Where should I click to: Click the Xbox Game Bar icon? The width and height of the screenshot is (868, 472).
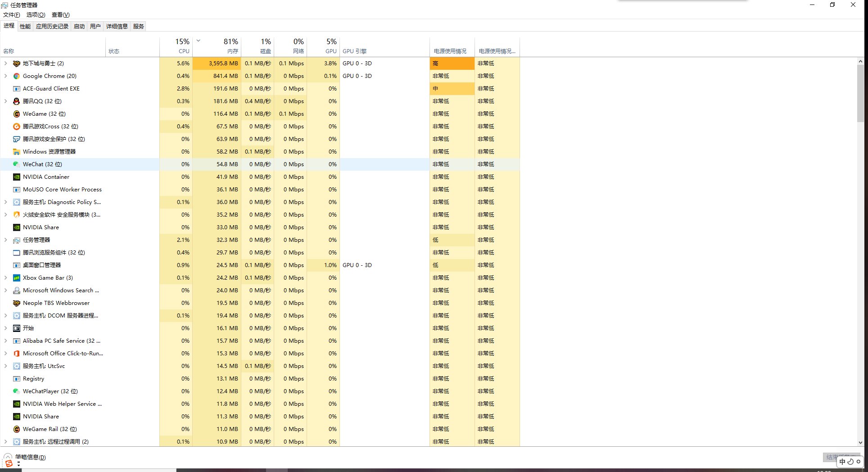point(17,278)
